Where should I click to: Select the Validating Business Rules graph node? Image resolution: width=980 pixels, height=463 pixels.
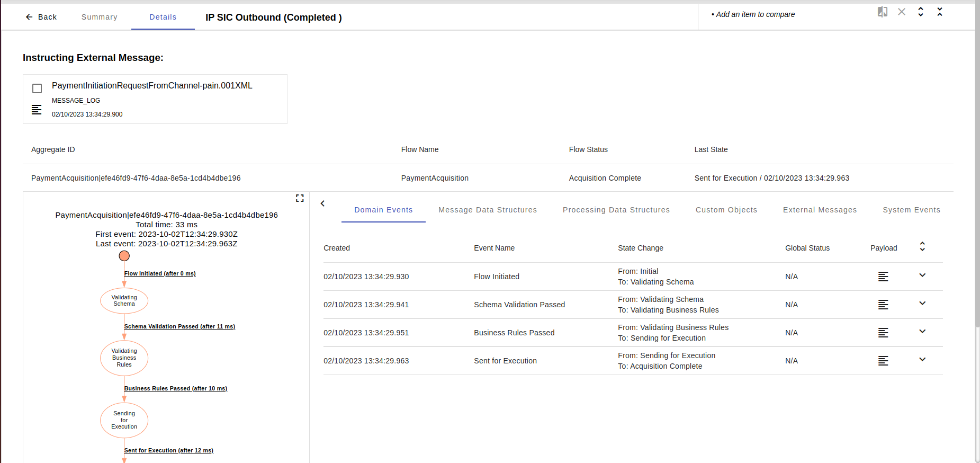[124, 358]
